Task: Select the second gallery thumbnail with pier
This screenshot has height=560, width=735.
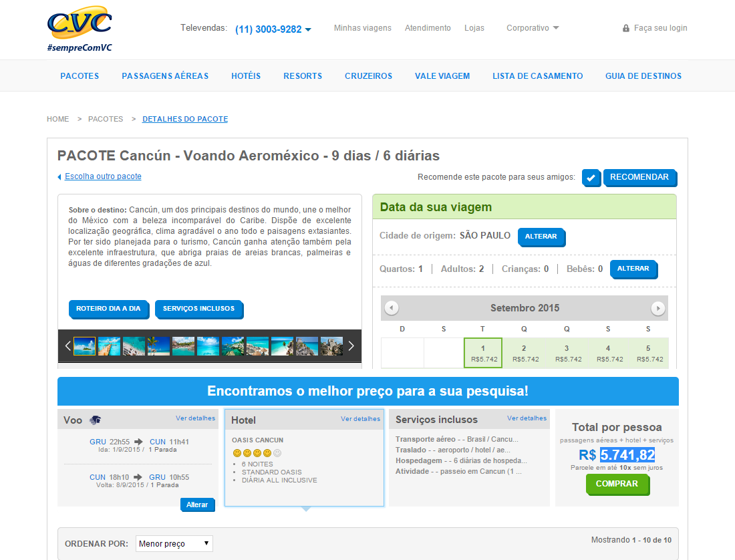Action: pyautogui.click(x=109, y=346)
